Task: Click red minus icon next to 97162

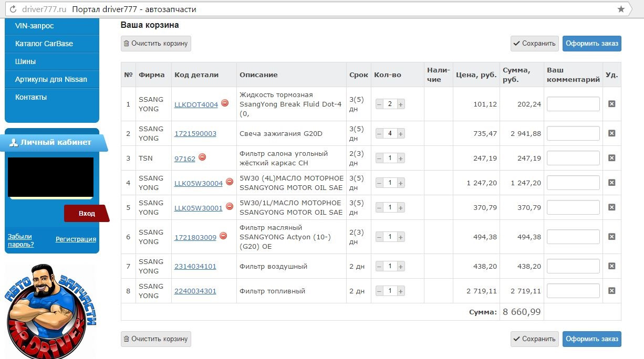Action: coord(202,157)
